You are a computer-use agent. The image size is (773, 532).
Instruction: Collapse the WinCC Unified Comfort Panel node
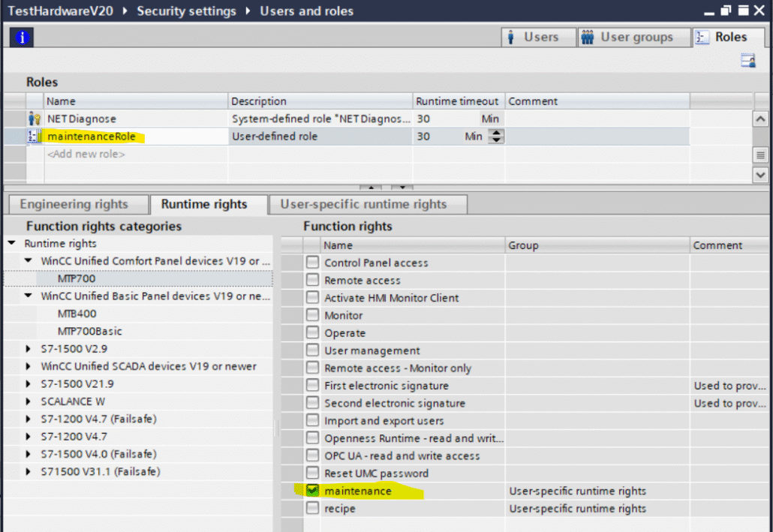29,261
